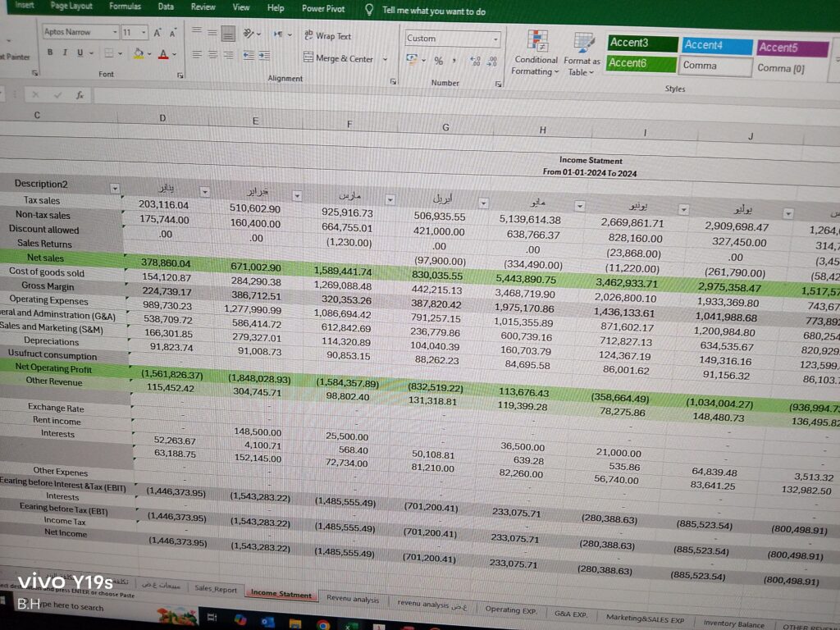Open the Review ribbon tab
Screen dimensions: 840x630
click(x=203, y=7)
